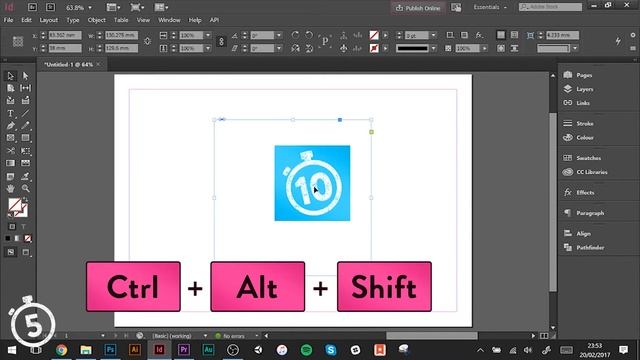Toggle Preview screen mode button

click(26, 252)
